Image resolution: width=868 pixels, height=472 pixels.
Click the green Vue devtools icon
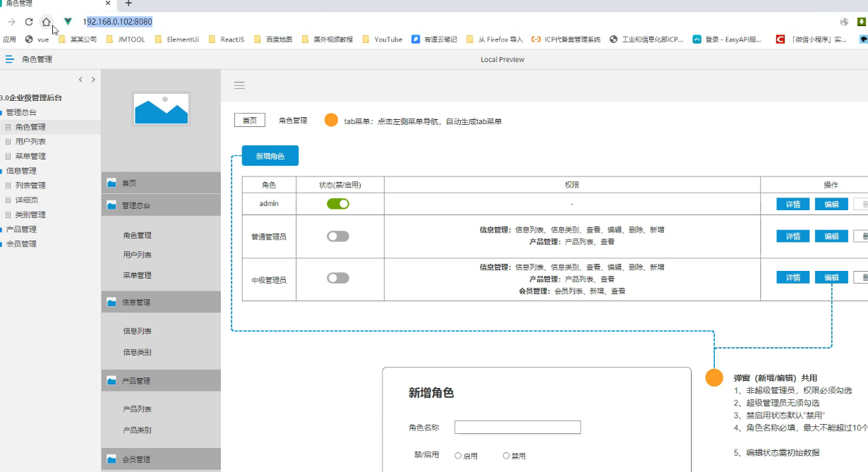[68, 22]
